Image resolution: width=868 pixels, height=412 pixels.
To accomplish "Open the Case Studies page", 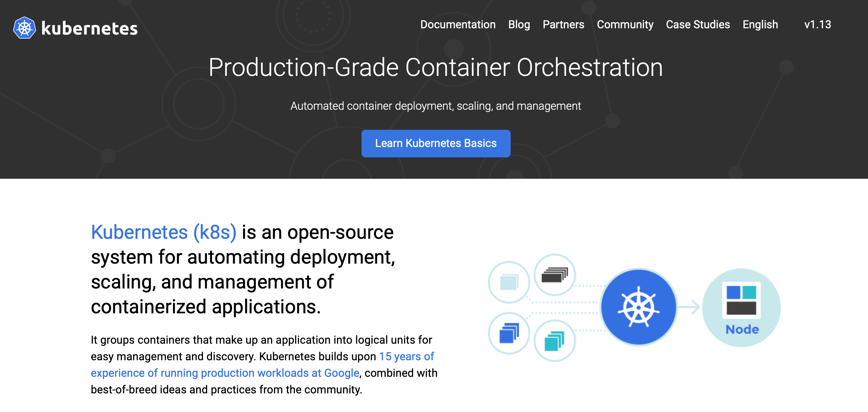I will (x=697, y=24).
